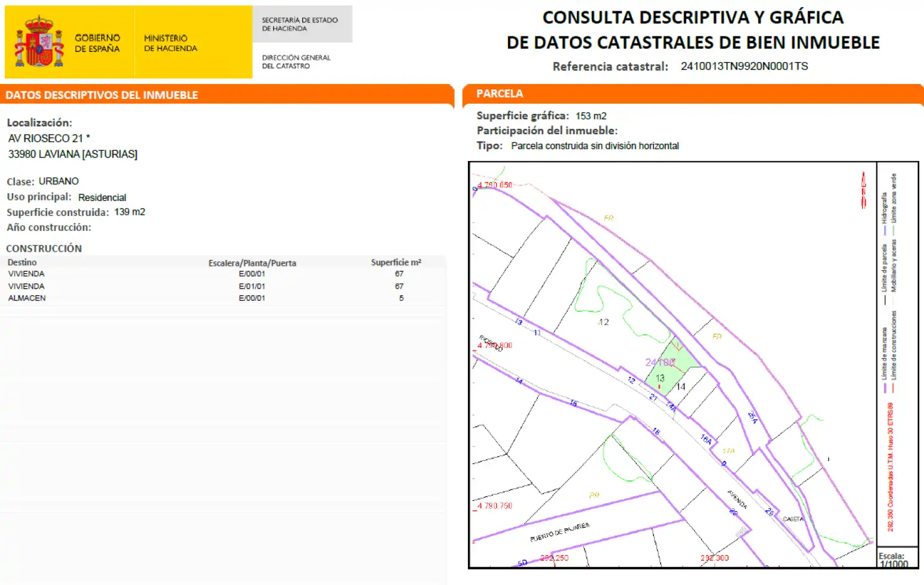
Task: Click the AVENIDA street label
Action: click(x=737, y=499)
